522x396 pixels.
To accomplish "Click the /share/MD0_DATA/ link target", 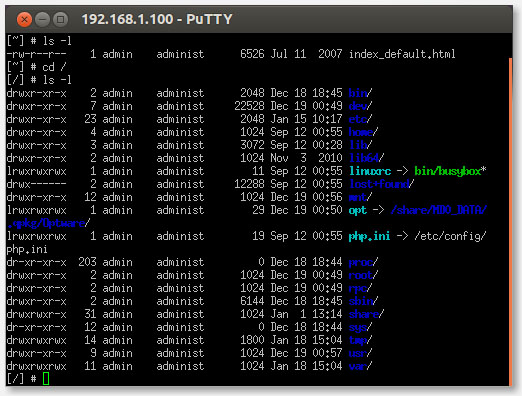I will click(x=439, y=210).
